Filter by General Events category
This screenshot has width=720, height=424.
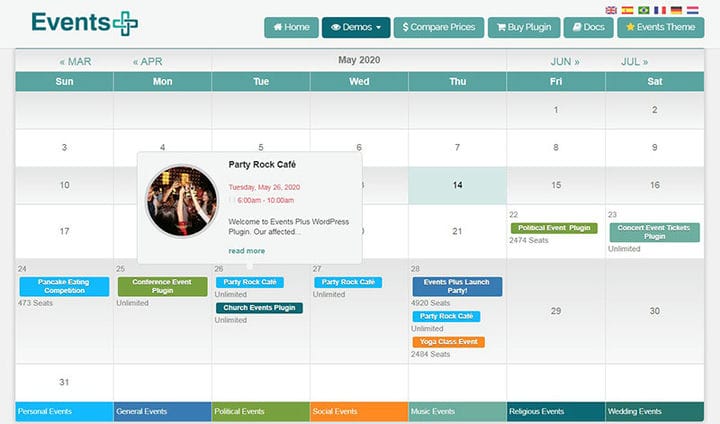[163, 412]
